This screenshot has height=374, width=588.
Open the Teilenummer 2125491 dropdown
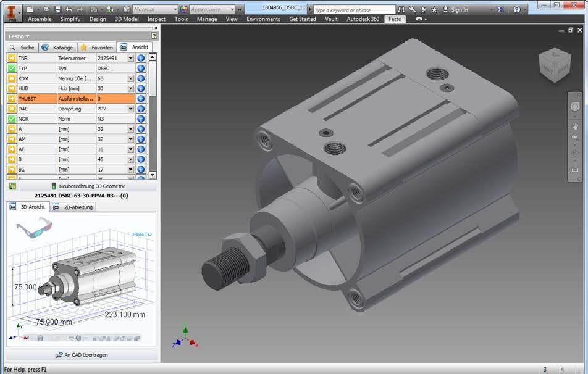(130, 58)
